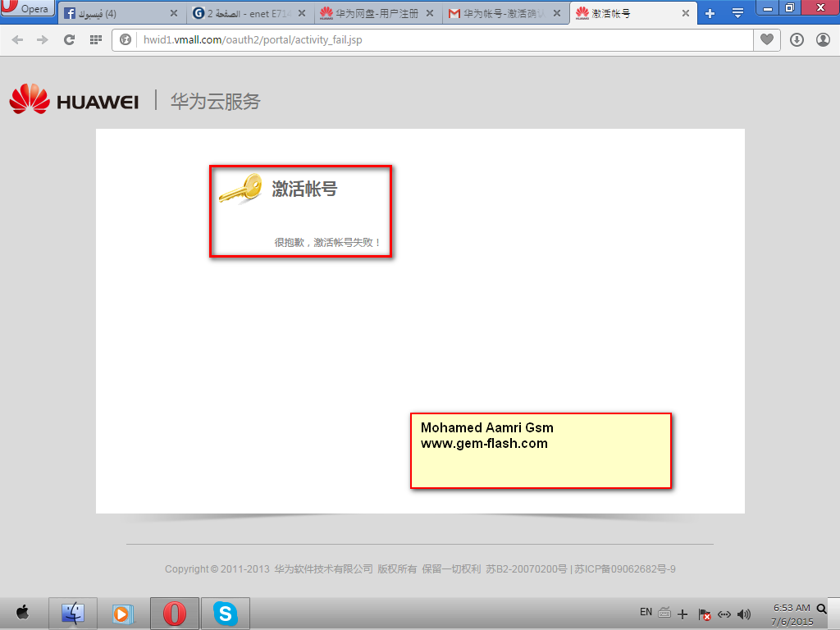Viewport: 840px width, 630px height.
Task: Switch to the Facebook tab
Action: tap(121, 13)
